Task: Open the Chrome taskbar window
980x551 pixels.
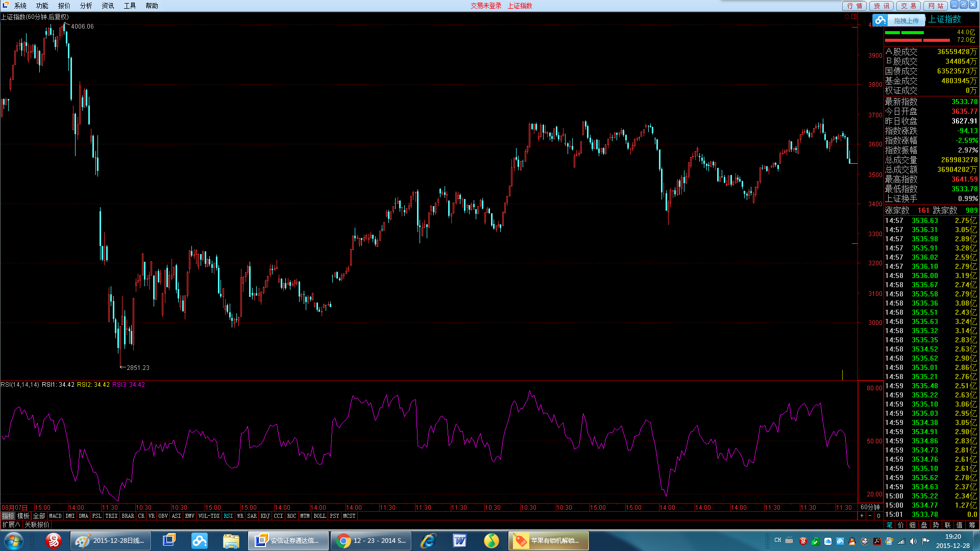Action: (371, 541)
